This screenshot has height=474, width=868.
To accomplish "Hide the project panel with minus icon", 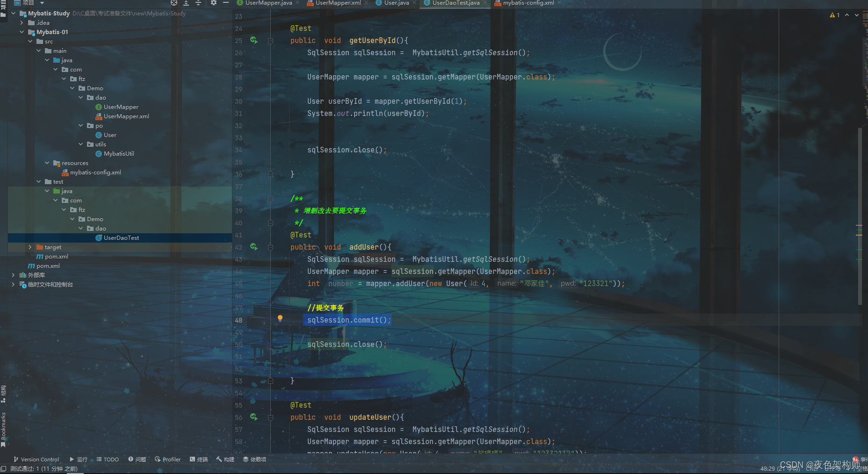I will click(x=226, y=3).
